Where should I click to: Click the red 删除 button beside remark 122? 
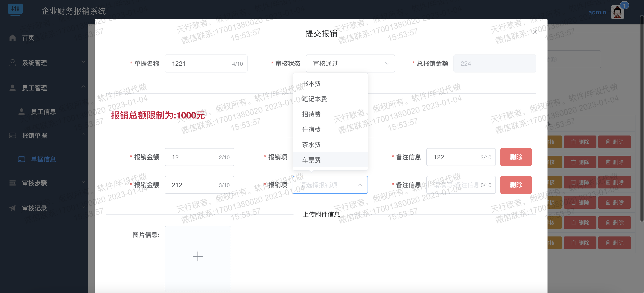516,157
